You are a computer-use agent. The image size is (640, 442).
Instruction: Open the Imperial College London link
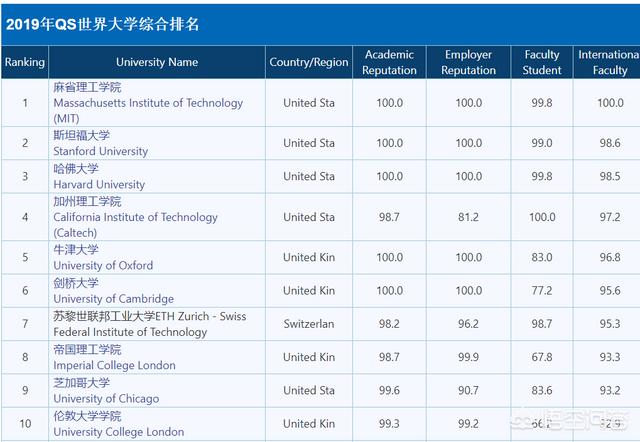pos(114,365)
